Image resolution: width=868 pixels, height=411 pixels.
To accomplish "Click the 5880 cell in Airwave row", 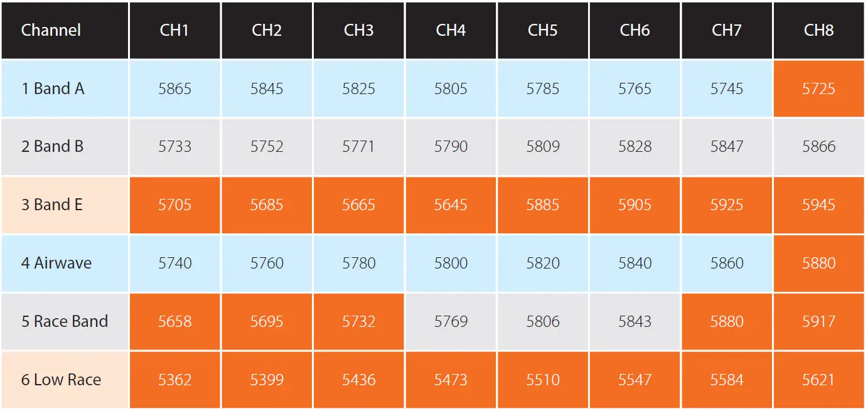I will coord(818,263).
